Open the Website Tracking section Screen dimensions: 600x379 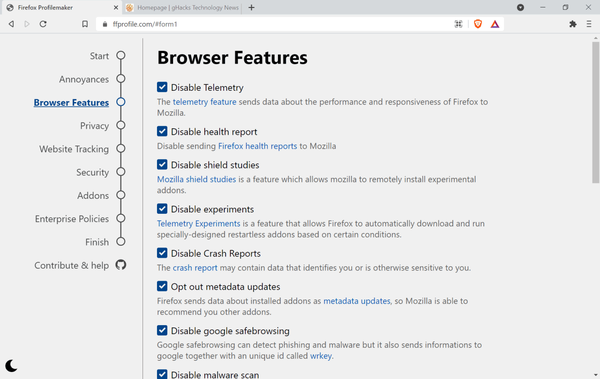pos(74,149)
